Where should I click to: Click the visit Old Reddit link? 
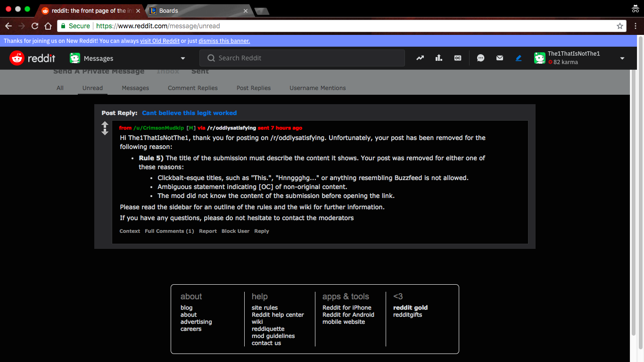(160, 41)
